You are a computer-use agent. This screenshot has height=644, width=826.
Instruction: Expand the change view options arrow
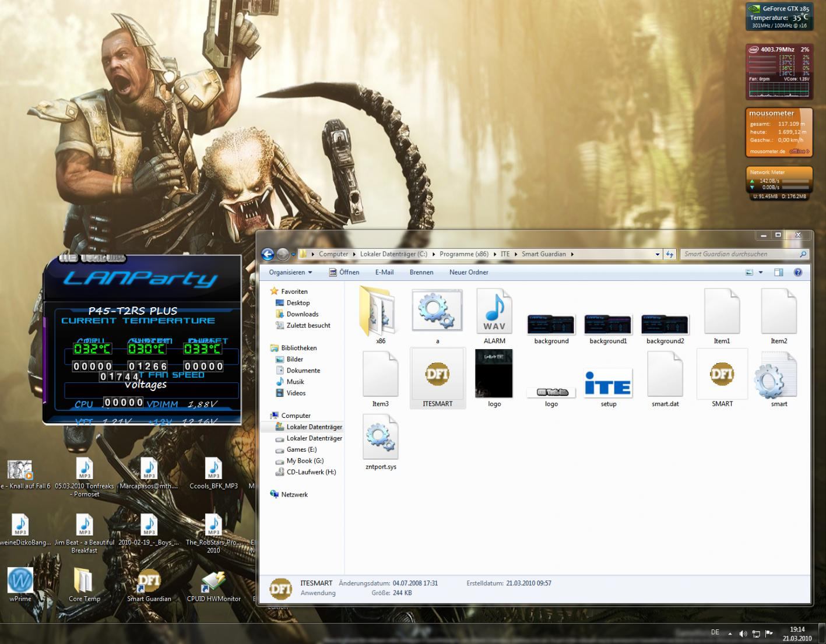[761, 272]
